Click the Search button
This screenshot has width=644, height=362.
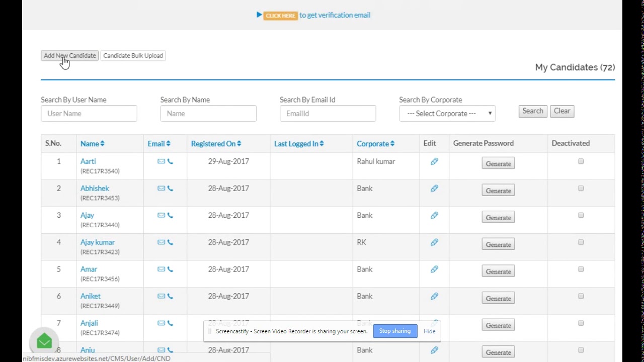(533, 111)
